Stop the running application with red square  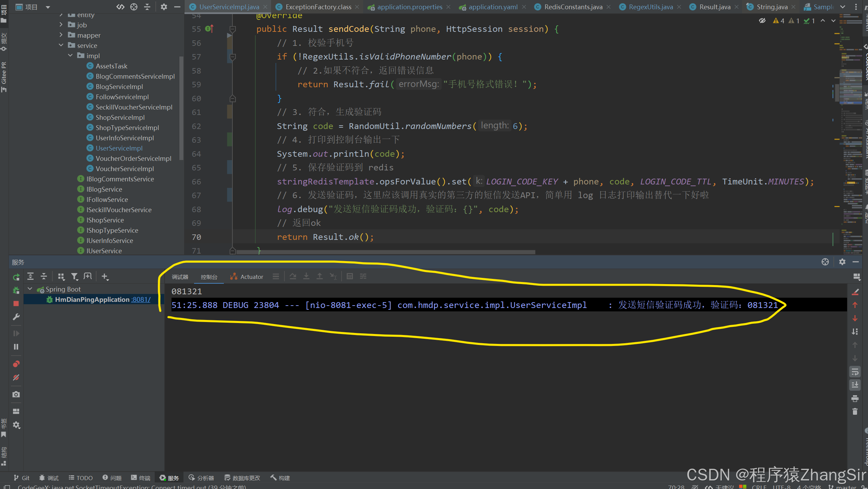point(16,304)
